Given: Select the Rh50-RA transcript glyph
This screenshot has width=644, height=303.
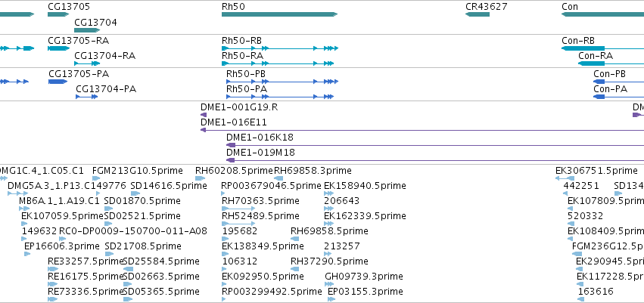Looking at the screenshot, I should point(278,63).
